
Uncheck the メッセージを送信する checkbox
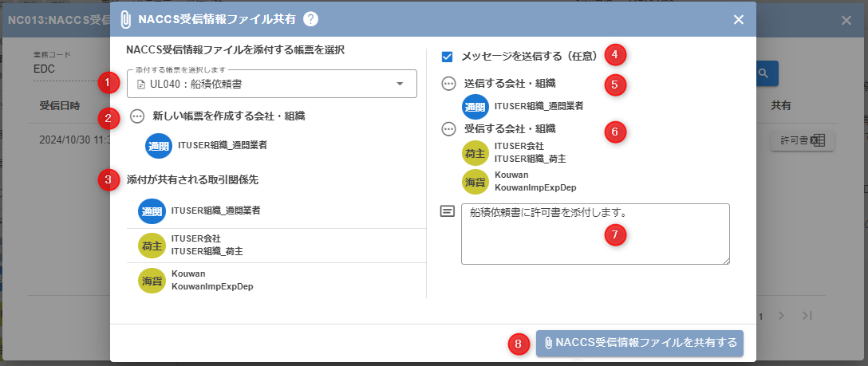click(x=448, y=57)
